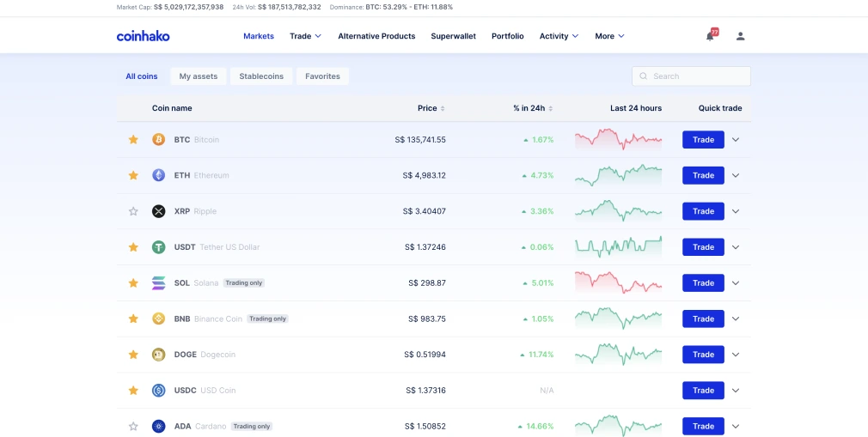Favorite ADA with its star
The width and height of the screenshot is (868, 437).
coord(133,427)
